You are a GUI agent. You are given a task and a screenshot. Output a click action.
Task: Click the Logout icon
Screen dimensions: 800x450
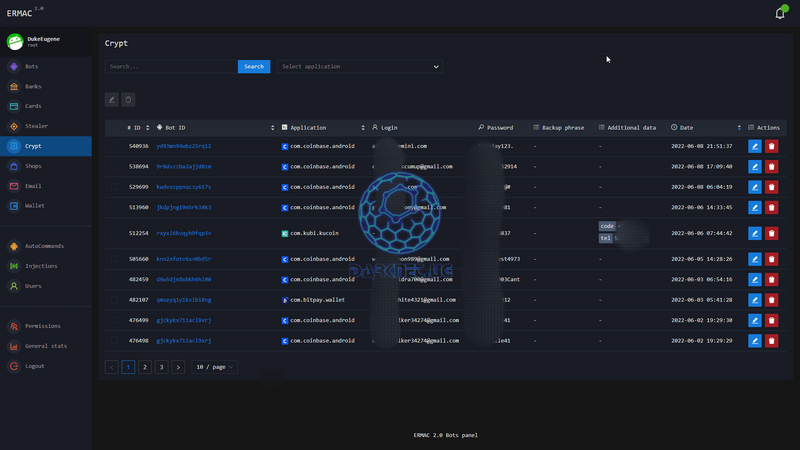14,366
